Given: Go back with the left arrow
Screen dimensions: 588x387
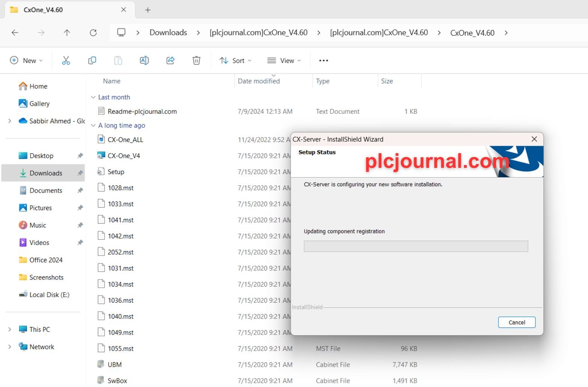Looking at the screenshot, I should pos(15,33).
